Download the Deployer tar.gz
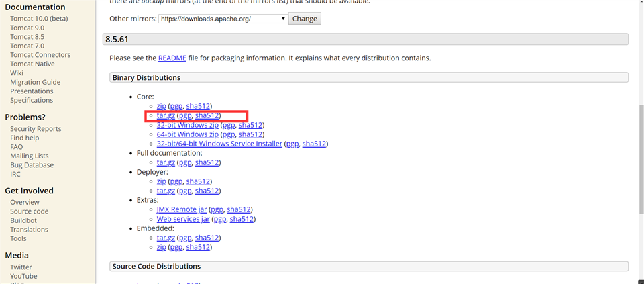 point(166,191)
